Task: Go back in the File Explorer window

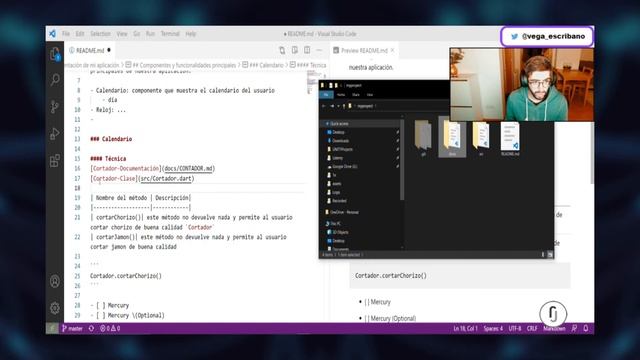Action: click(x=324, y=106)
